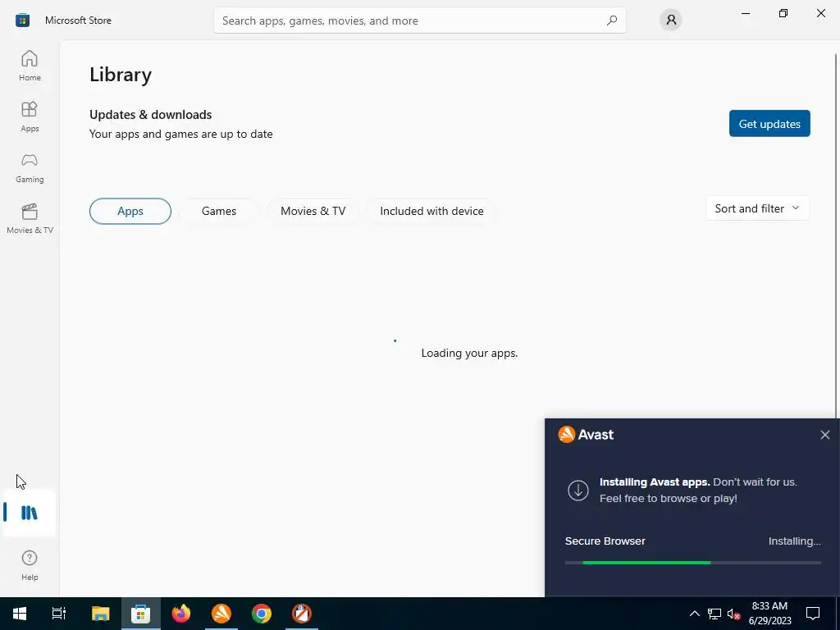Click the Avast logo in popup
Image resolution: width=840 pixels, height=630 pixels.
(586, 435)
